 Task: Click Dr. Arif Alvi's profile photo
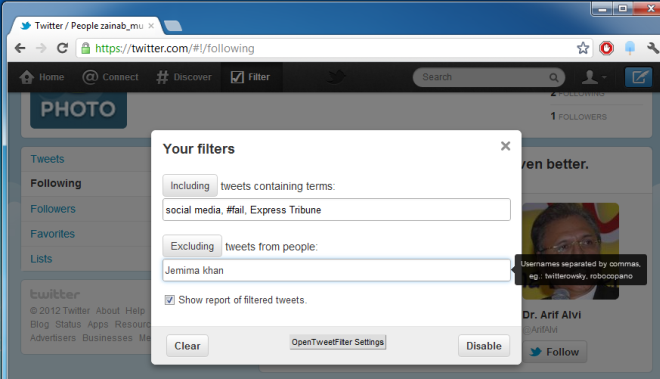pyautogui.click(x=570, y=251)
